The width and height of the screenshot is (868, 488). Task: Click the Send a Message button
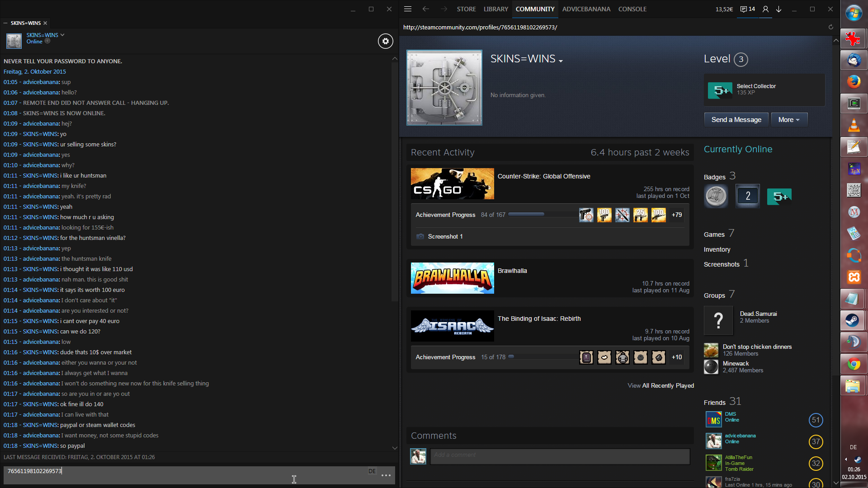(736, 120)
